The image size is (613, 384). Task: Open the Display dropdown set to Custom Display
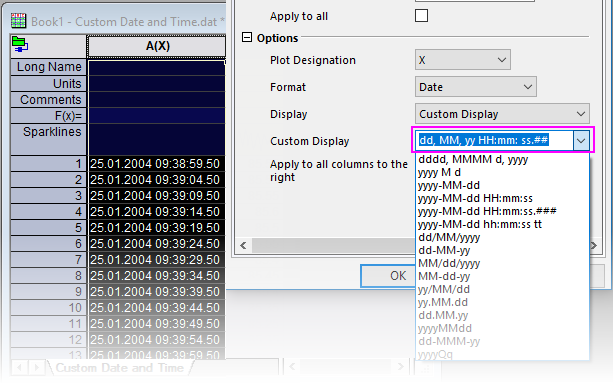tap(502, 114)
